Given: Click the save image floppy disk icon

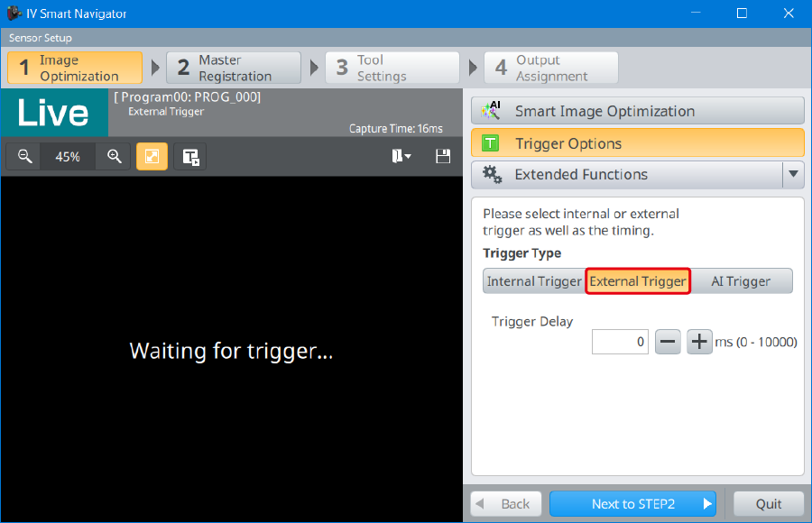Looking at the screenshot, I should click(442, 156).
